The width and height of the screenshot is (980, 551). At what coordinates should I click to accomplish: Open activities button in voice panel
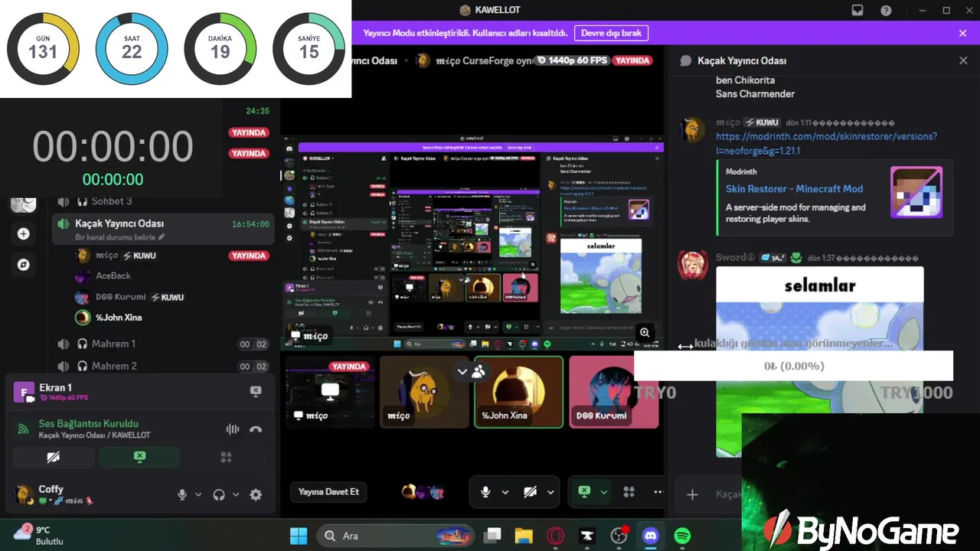226,458
